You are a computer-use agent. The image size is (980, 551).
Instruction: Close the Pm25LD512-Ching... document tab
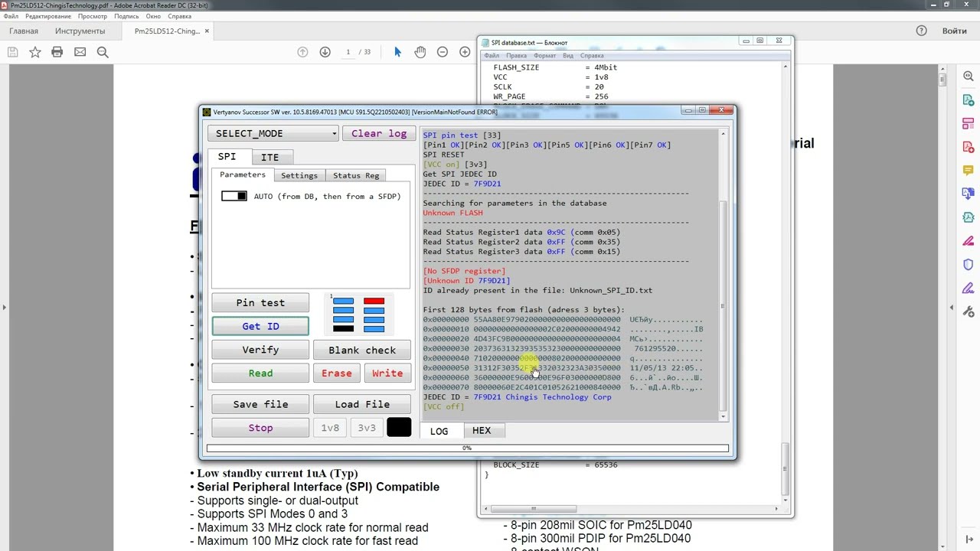207,31
